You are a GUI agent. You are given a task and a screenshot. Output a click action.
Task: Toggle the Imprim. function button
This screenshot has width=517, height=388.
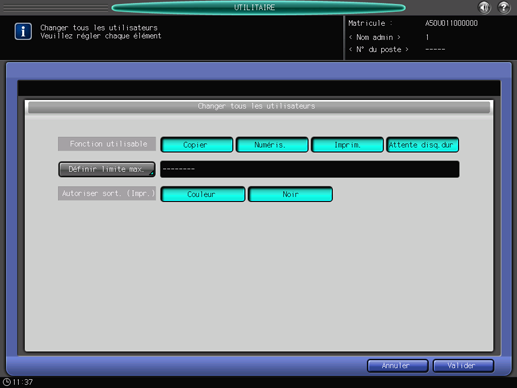click(347, 145)
